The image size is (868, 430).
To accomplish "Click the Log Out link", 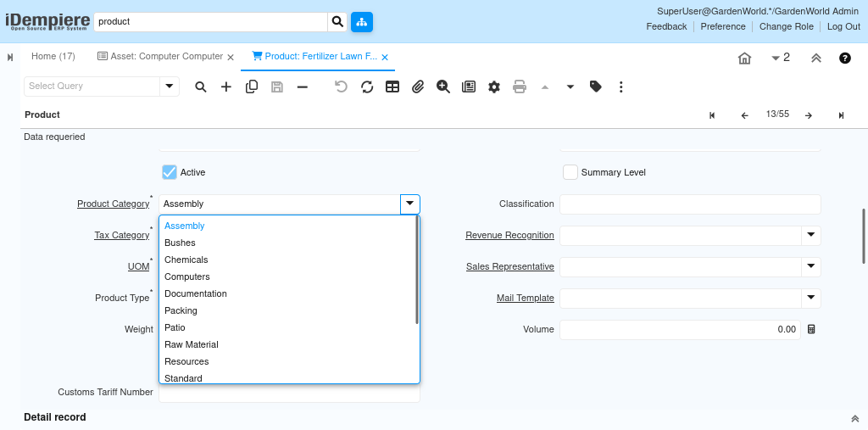I will 843,26.
